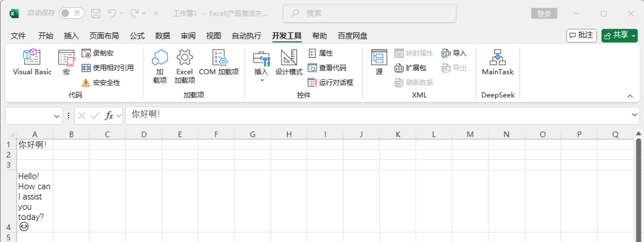Switch to the 页面布局 tab
Viewport: 644px width, 242px height.
(104, 36)
